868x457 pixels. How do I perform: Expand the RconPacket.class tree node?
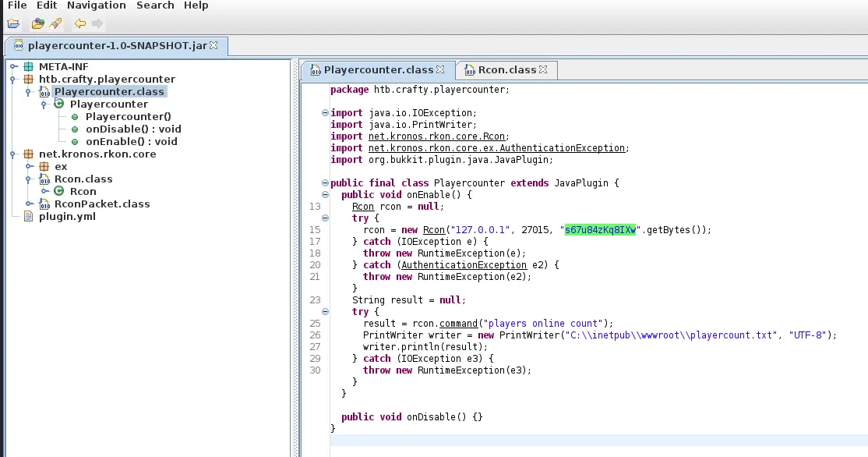[29, 204]
